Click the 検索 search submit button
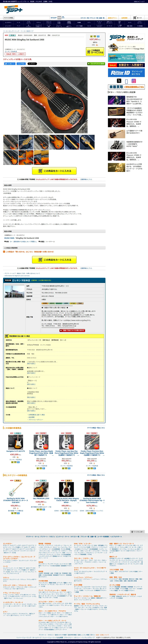Viewport: 148px width, 644px height. click(x=59, y=18)
